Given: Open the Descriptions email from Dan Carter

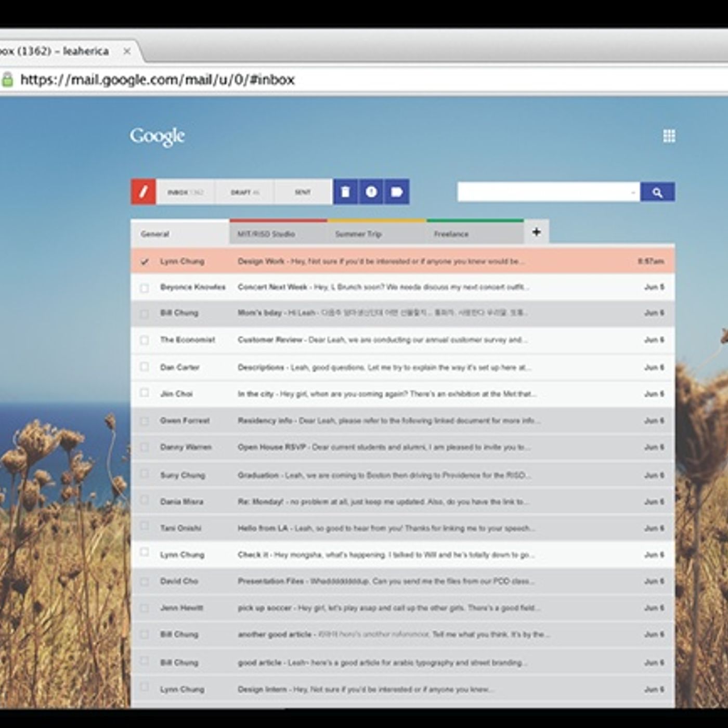Looking at the screenshot, I should tap(403, 367).
